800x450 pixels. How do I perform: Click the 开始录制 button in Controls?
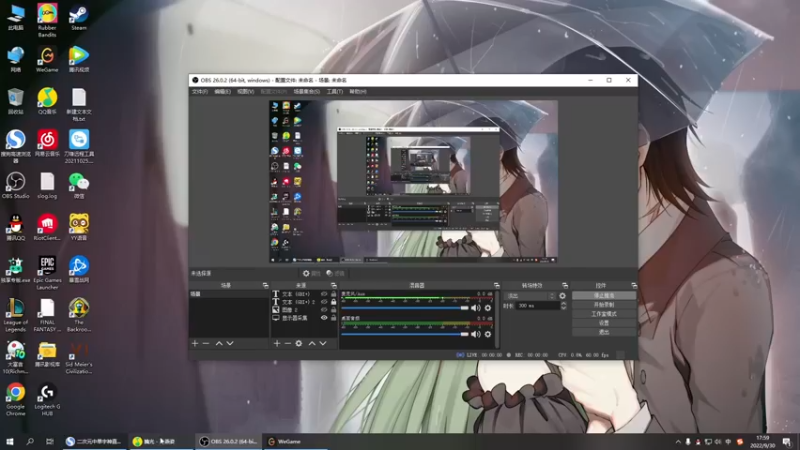click(x=604, y=305)
